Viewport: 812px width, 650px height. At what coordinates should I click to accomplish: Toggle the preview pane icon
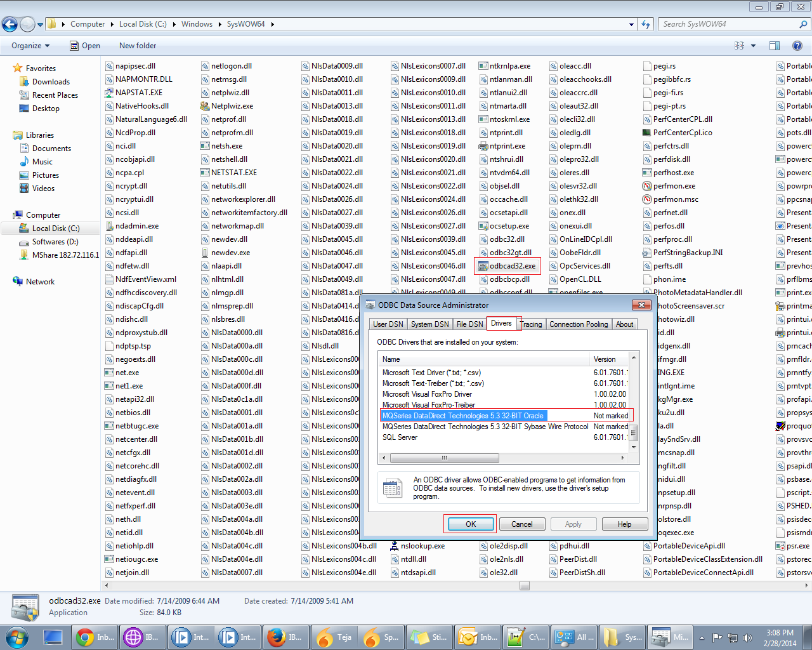775,46
